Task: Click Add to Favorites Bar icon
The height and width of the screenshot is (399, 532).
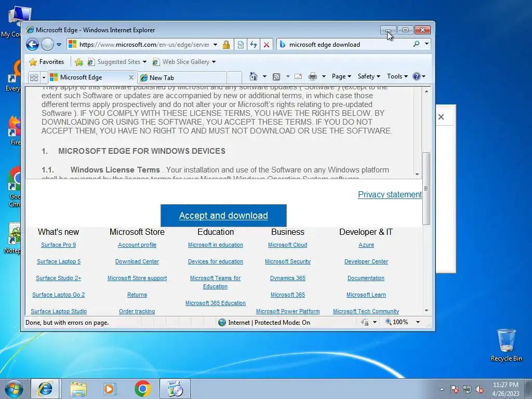Action: (x=79, y=62)
